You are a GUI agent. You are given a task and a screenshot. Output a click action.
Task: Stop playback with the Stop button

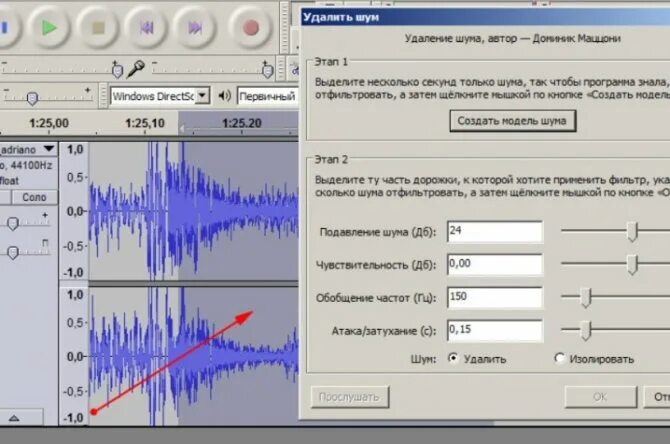98,28
